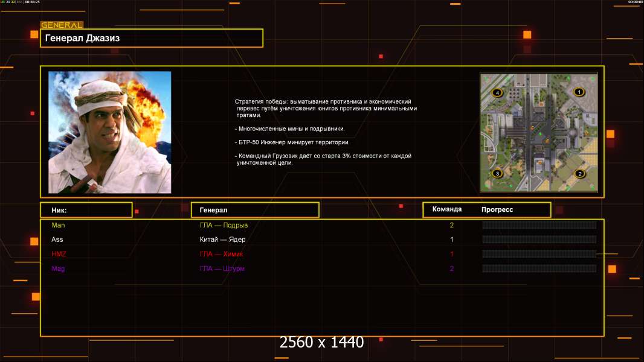The image size is (644, 362).
Task: Click start position 2 on the map
Action: click(580, 174)
